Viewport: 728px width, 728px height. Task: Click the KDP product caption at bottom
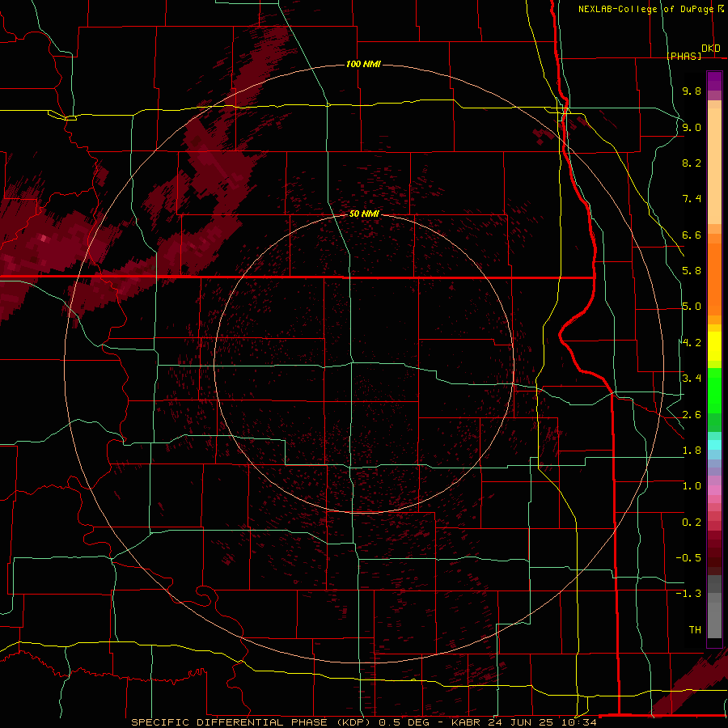coord(363,722)
